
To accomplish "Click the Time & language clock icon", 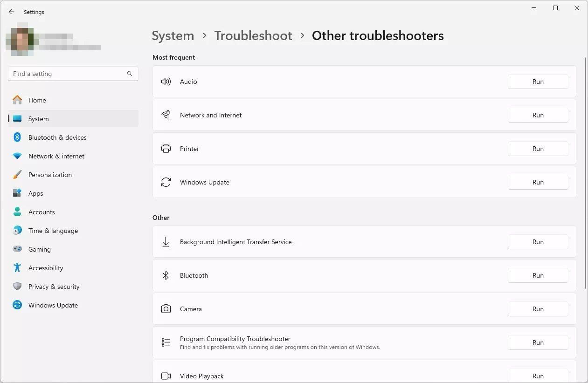I will point(17,230).
